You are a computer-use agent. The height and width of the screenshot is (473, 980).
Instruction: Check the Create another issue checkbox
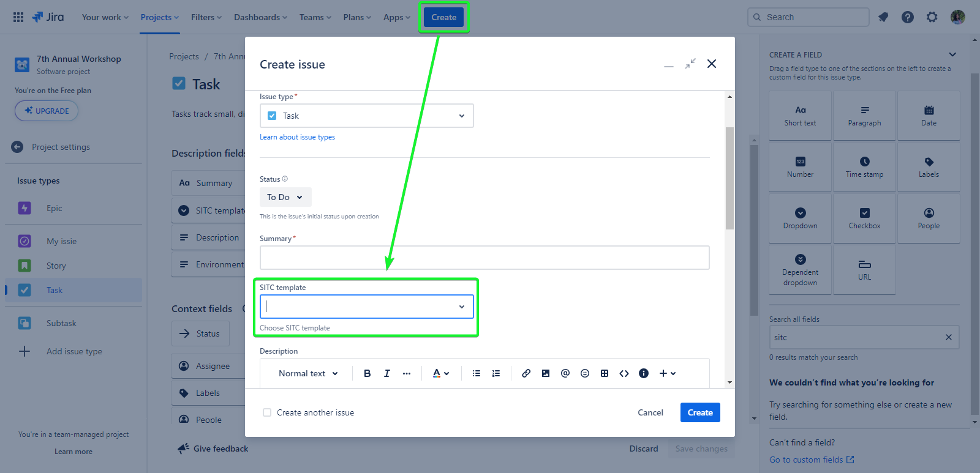(x=267, y=412)
